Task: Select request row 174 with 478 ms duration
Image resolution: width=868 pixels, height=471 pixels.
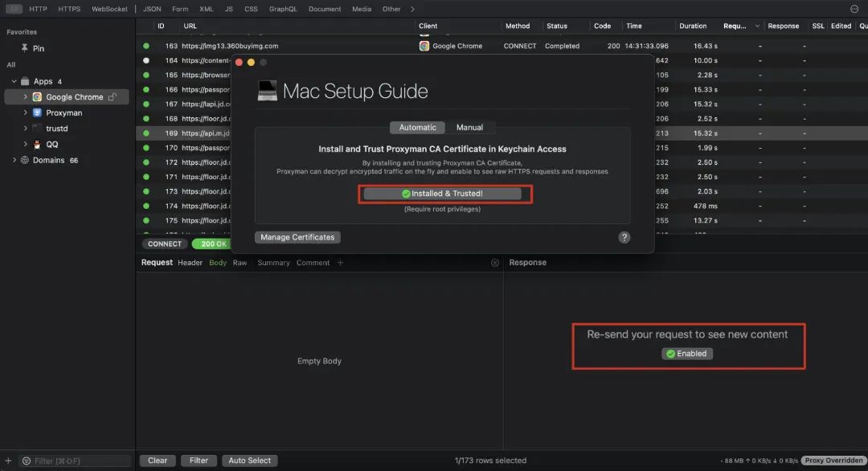Action: [502, 206]
